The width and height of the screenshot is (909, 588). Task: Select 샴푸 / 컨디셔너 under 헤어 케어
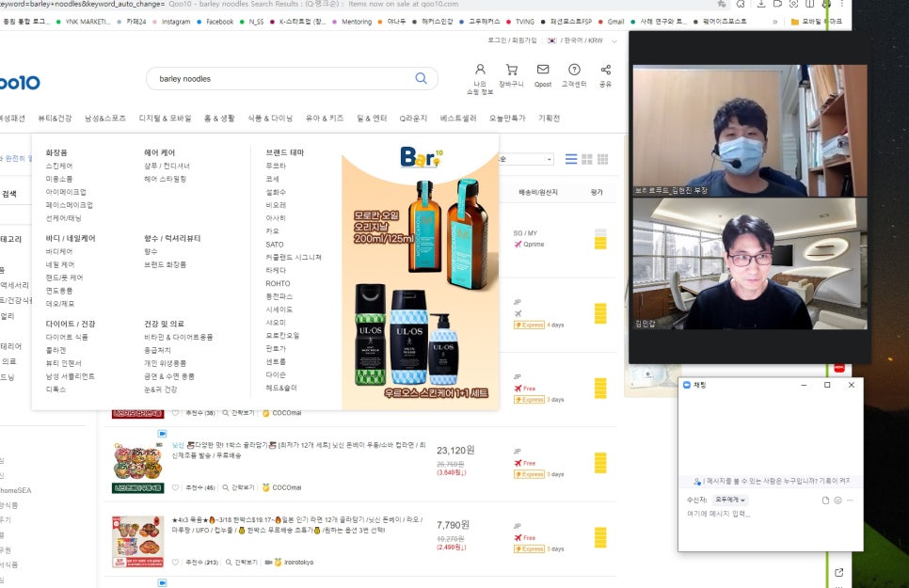coord(167,166)
